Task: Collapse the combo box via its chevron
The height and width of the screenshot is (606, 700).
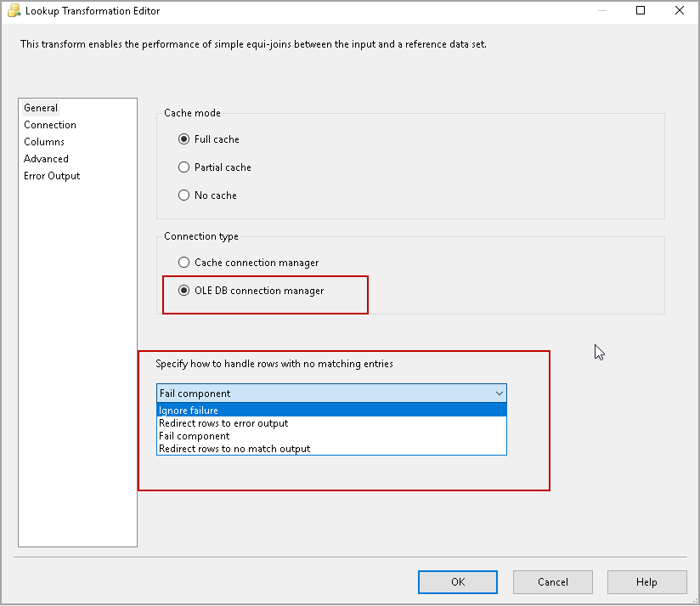Action: click(x=498, y=394)
